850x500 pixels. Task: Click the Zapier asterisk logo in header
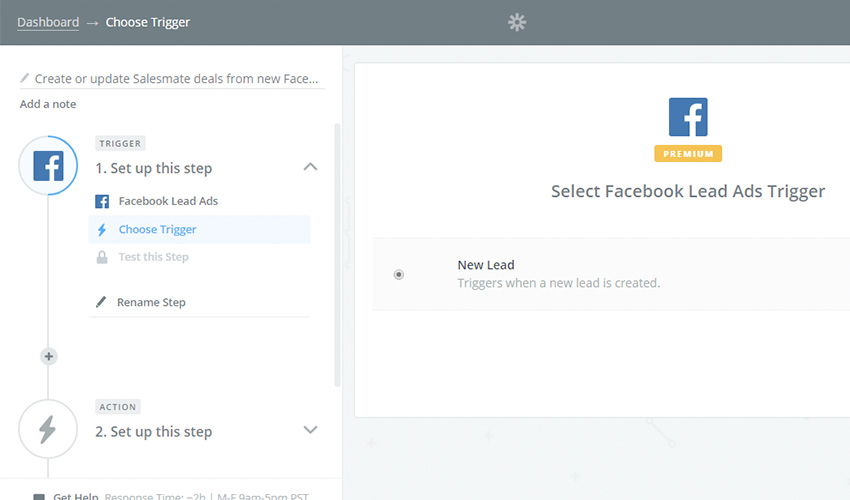point(517,22)
